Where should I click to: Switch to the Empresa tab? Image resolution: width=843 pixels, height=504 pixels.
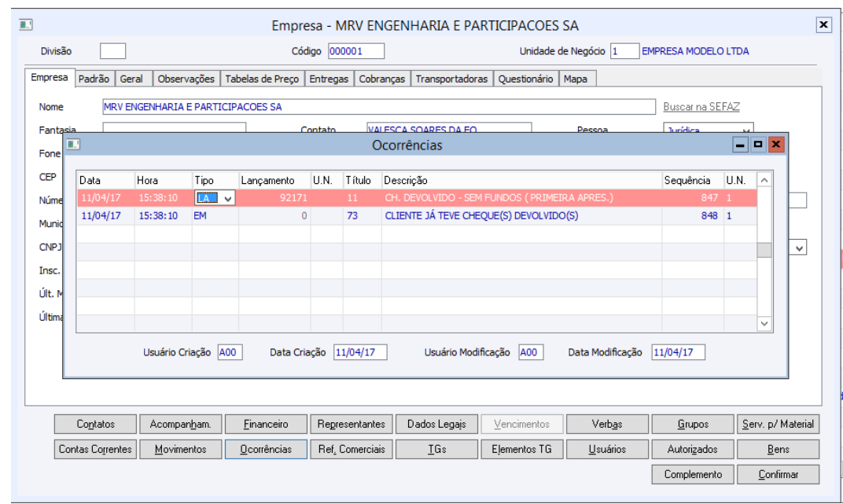pos(50,78)
